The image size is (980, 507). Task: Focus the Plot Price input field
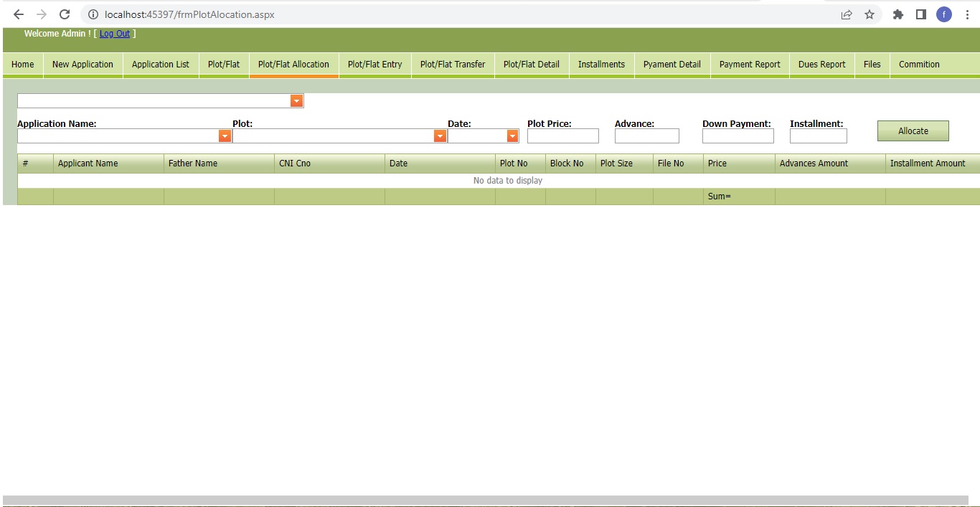562,136
